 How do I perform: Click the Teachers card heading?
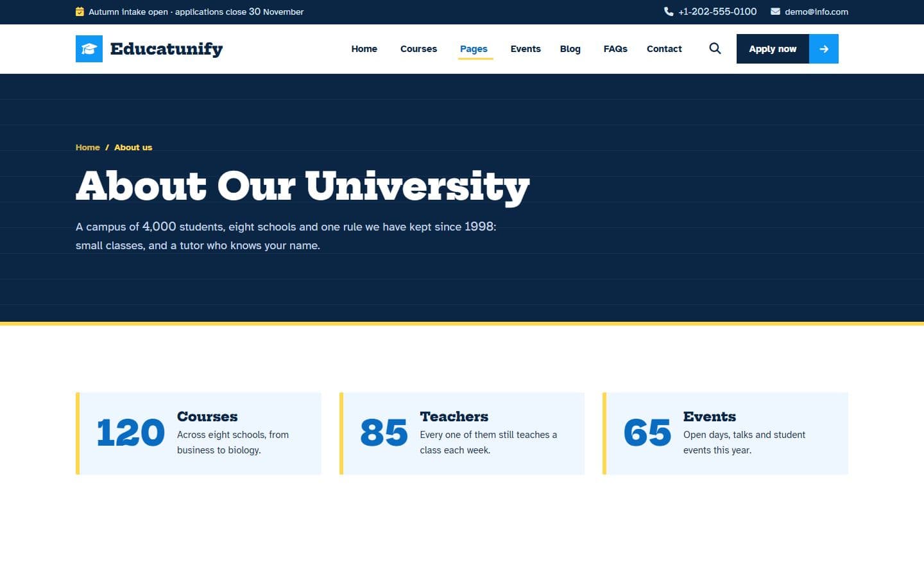click(454, 416)
